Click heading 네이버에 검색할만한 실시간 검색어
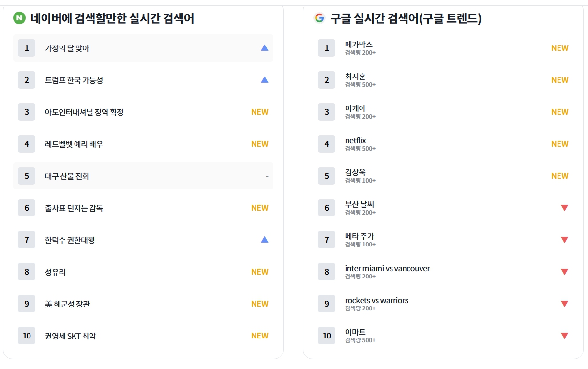This screenshot has height=369, width=588. [112, 18]
